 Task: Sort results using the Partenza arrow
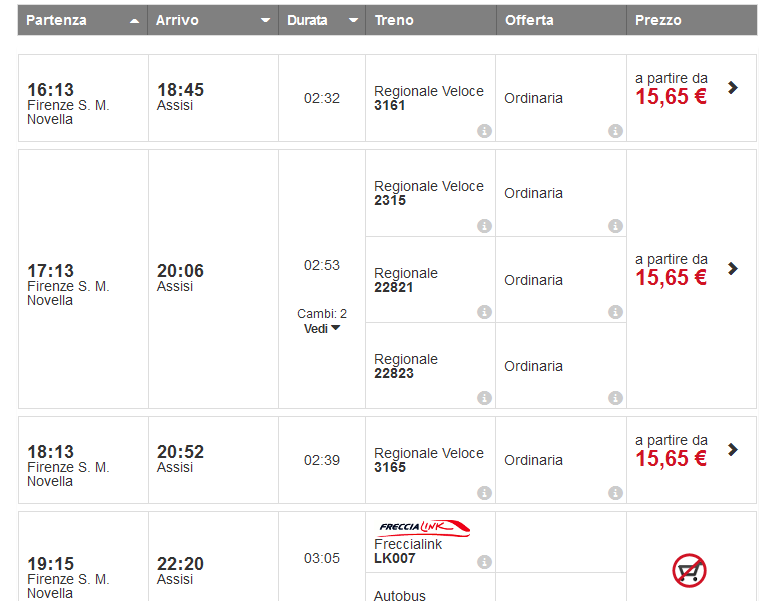(x=135, y=21)
